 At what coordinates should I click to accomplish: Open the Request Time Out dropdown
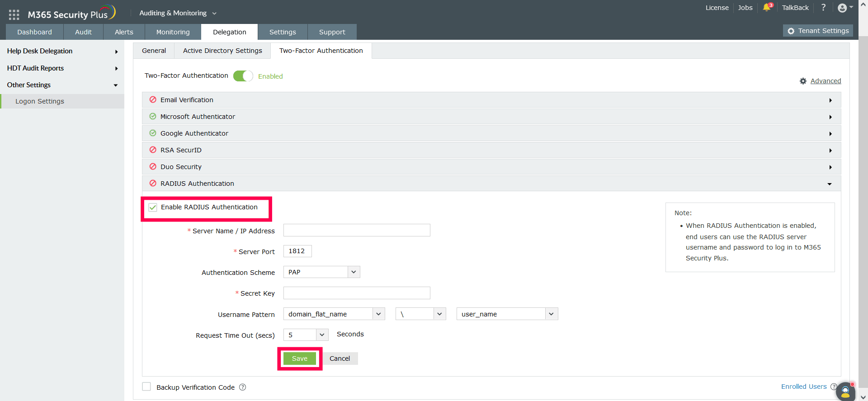pyautogui.click(x=306, y=335)
